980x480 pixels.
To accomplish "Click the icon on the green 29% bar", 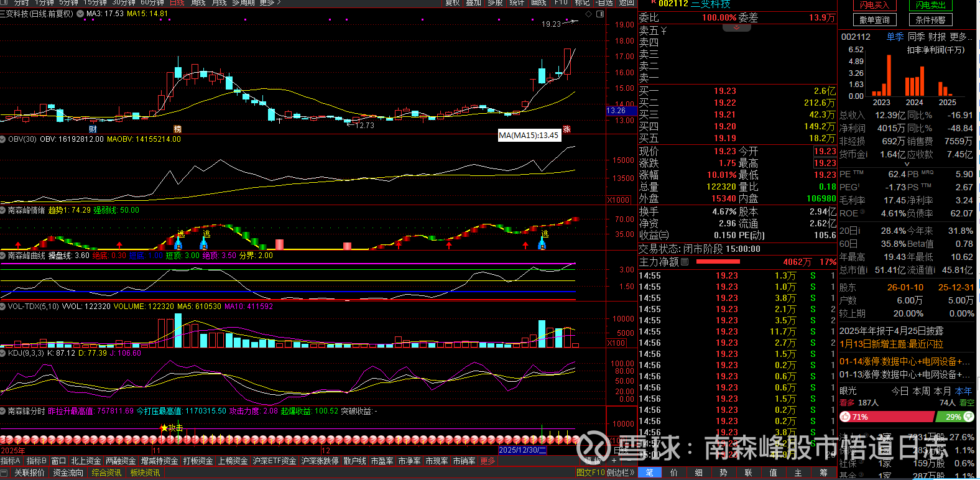I will pyautogui.click(x=968, y=417).
